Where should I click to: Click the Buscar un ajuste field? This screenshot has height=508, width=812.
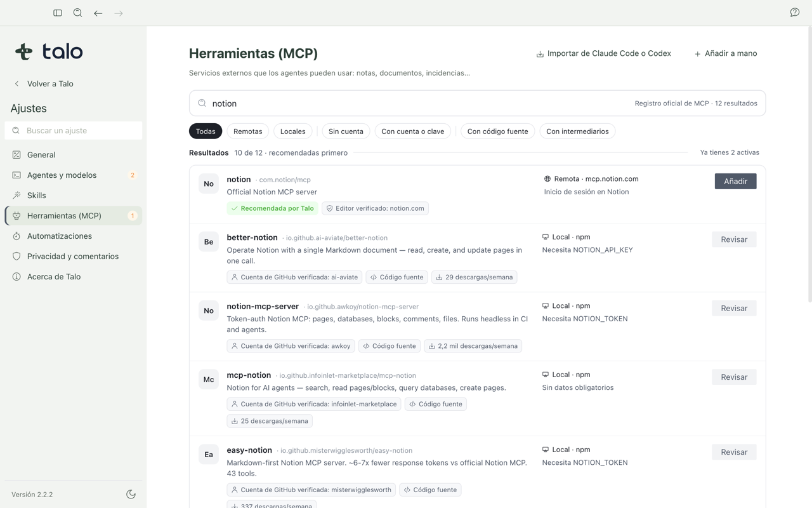click(74, 131)
